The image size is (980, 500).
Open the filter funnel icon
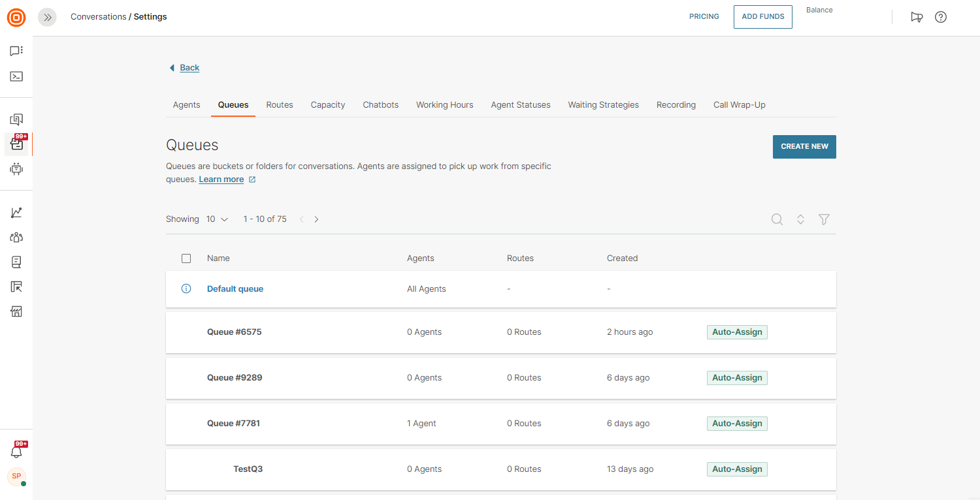pyautogui.click(x=824, y=219)
